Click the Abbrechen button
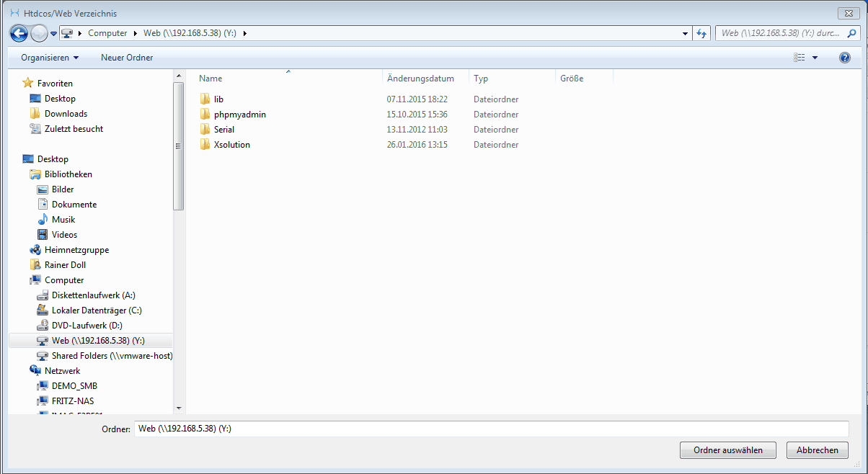The width and height of the screenshot is (868, 474). [x=817, y=450]
